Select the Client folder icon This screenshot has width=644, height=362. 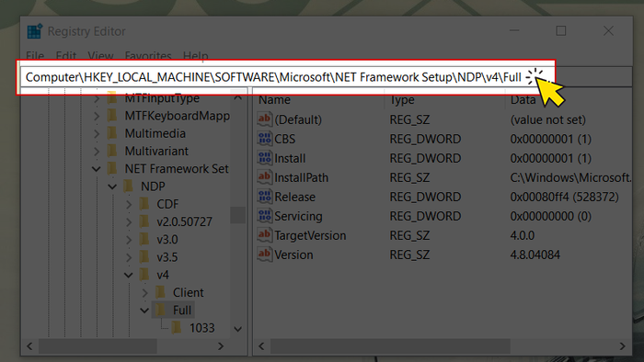click(161, 292)
